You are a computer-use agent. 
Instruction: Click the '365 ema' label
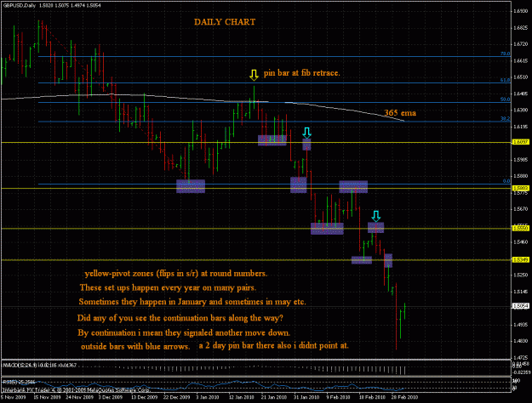coord(400,113)
